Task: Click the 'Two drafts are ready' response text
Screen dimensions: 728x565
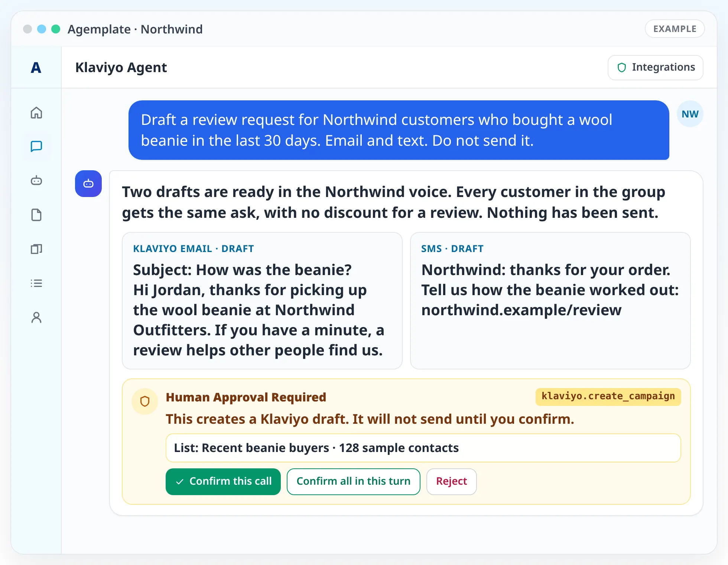Action: tap(394, 202)
